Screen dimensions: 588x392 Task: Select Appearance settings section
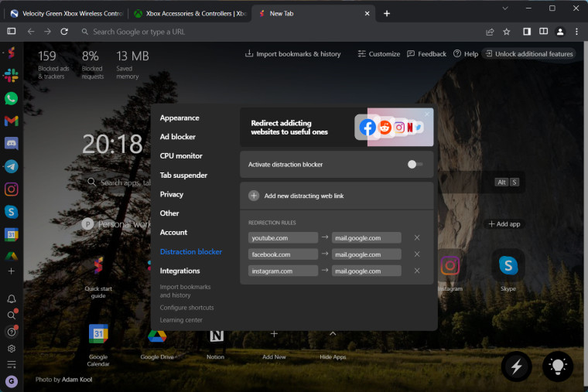tap(179, 118)
